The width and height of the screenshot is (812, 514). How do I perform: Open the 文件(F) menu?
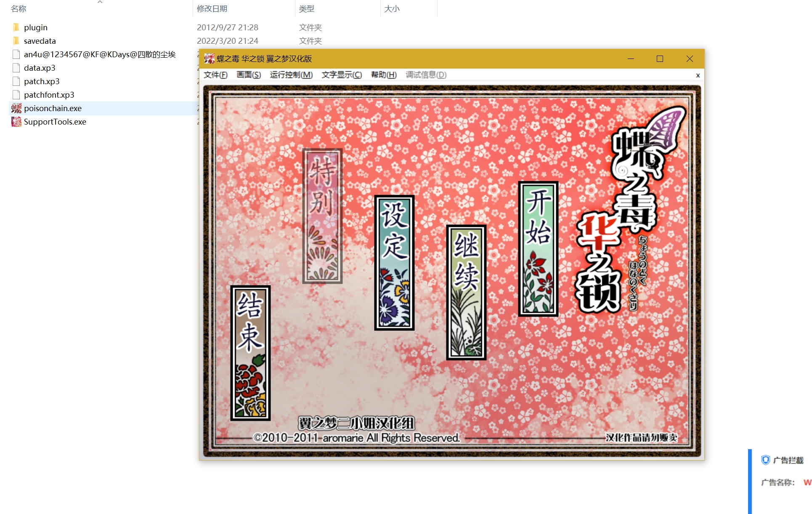point(215,75)
